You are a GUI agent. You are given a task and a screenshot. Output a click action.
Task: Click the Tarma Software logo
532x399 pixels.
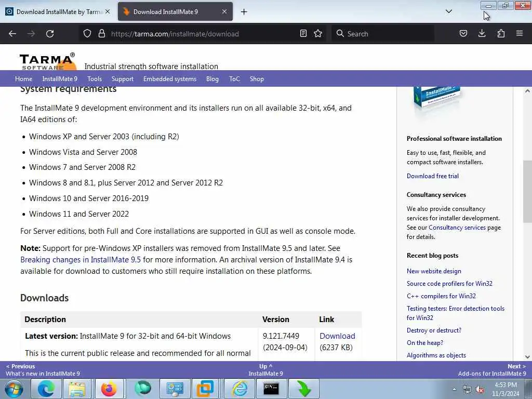[47, 61]
